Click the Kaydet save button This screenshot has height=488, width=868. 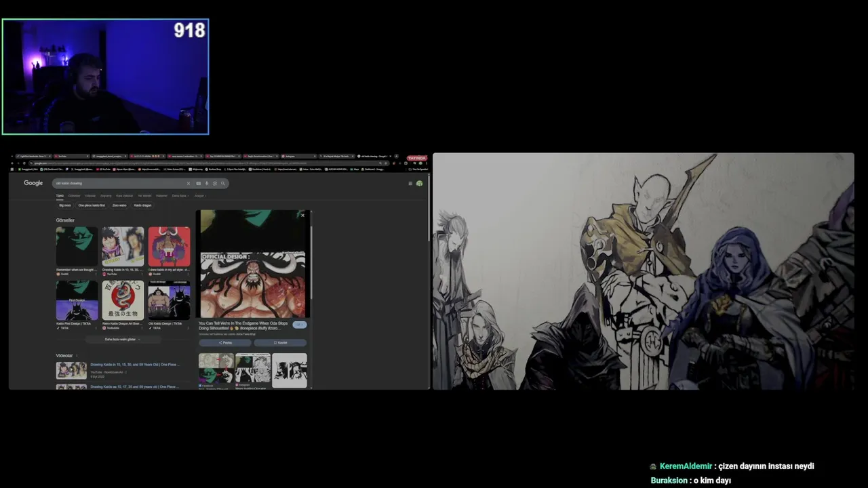(x=280, y=343)
